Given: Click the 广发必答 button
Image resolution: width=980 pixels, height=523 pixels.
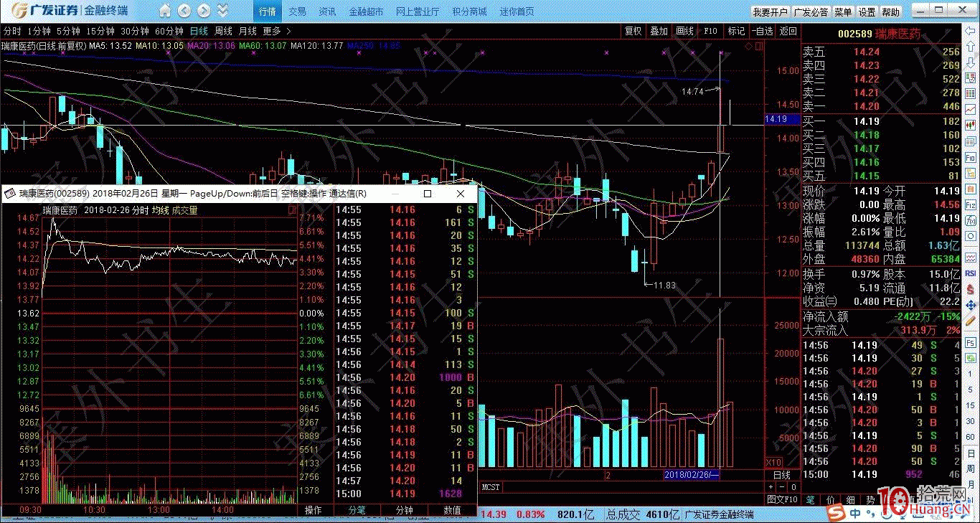Looking at the screenshot, I should tap(811, 12).
